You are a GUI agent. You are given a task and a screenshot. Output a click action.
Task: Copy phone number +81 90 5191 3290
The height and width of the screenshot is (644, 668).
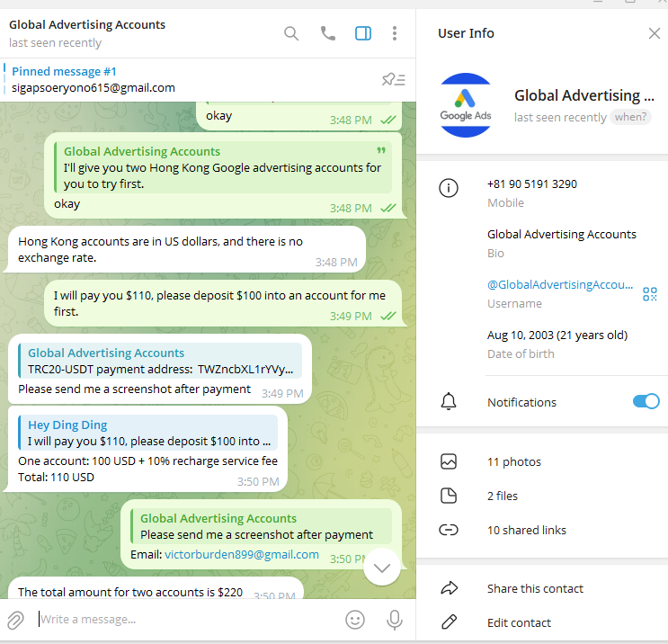point(532,184)
